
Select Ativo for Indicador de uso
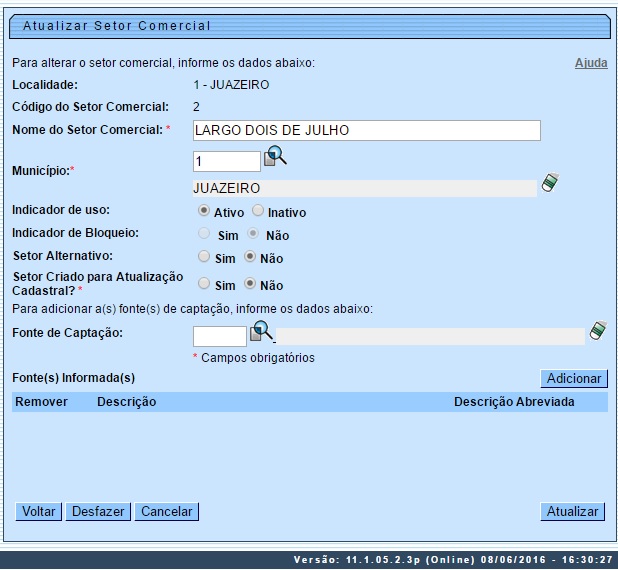pos(204,211)
